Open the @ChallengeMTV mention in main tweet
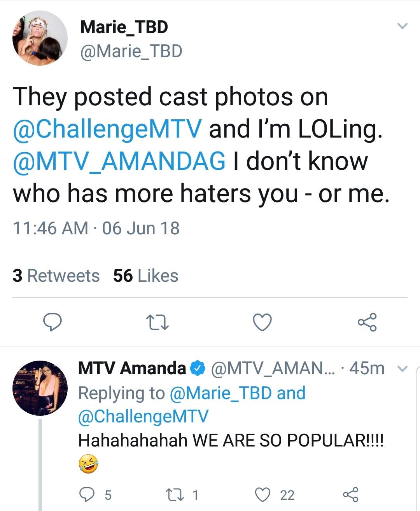The image size is (420, 511). [x=107, y=129]
